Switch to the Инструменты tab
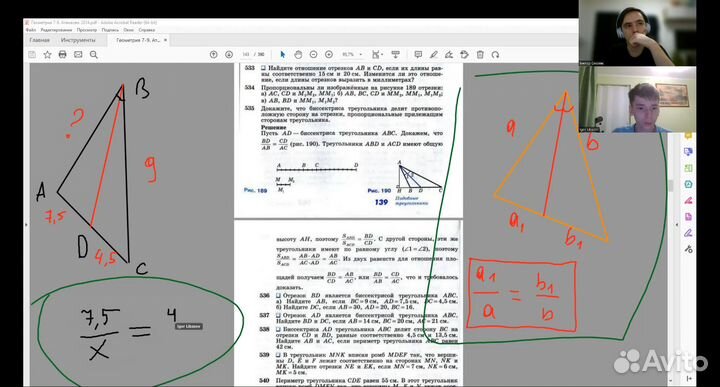Viewport: 720px width, 387px height. 78,40
